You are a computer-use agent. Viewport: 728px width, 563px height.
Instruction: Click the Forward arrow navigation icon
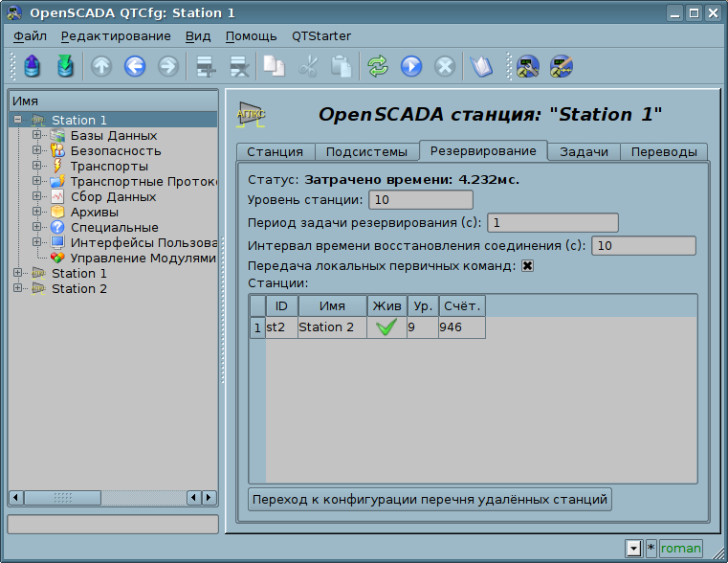click(168, 66)
